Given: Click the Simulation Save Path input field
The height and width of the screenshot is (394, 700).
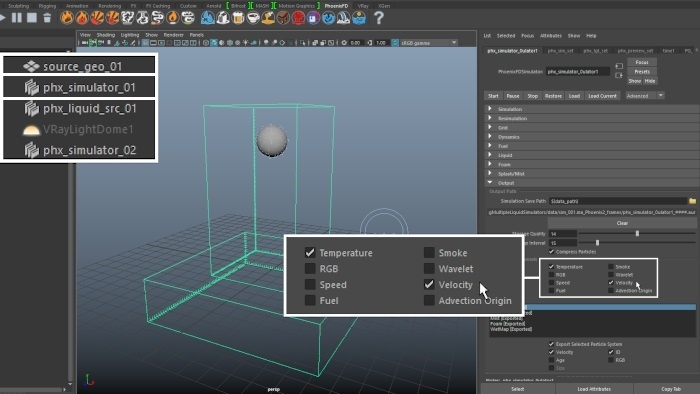Looking at the screenshot, I should click(x=618, y=201).
